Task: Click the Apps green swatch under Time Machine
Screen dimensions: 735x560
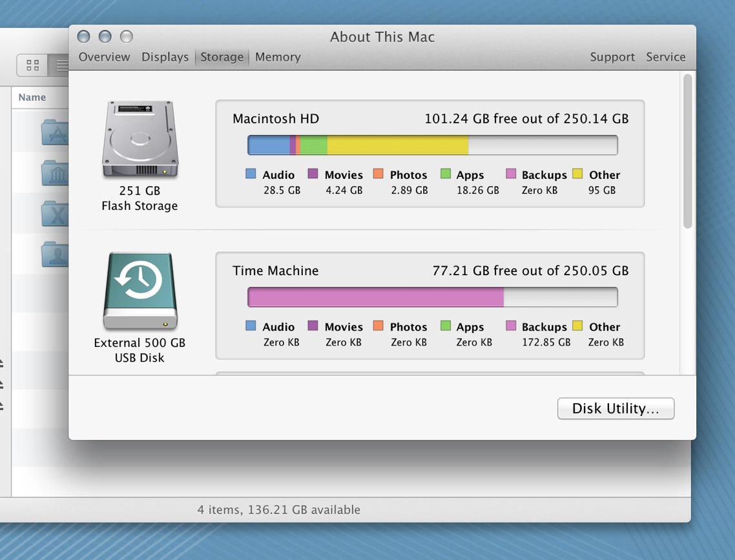Action: pos(445,326)
